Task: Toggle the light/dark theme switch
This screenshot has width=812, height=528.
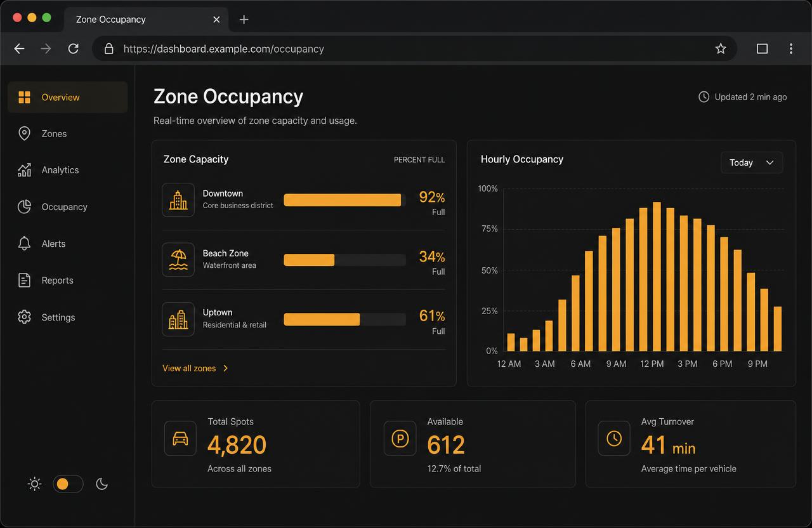Action: coord(68,484)
